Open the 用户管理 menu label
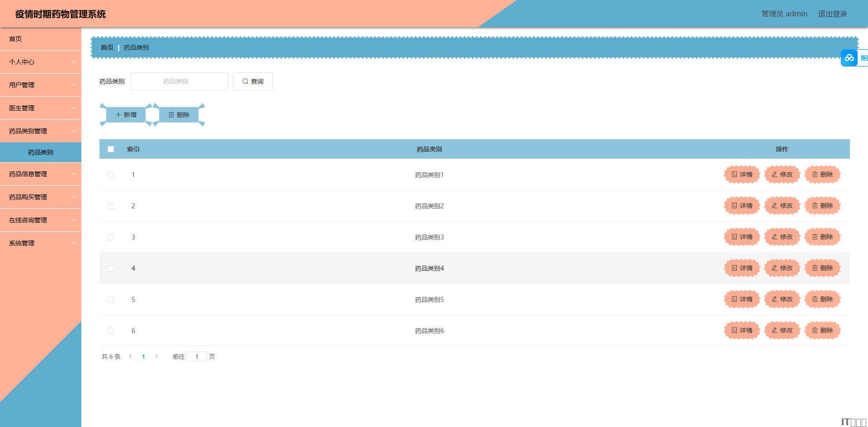 (22, 85)
